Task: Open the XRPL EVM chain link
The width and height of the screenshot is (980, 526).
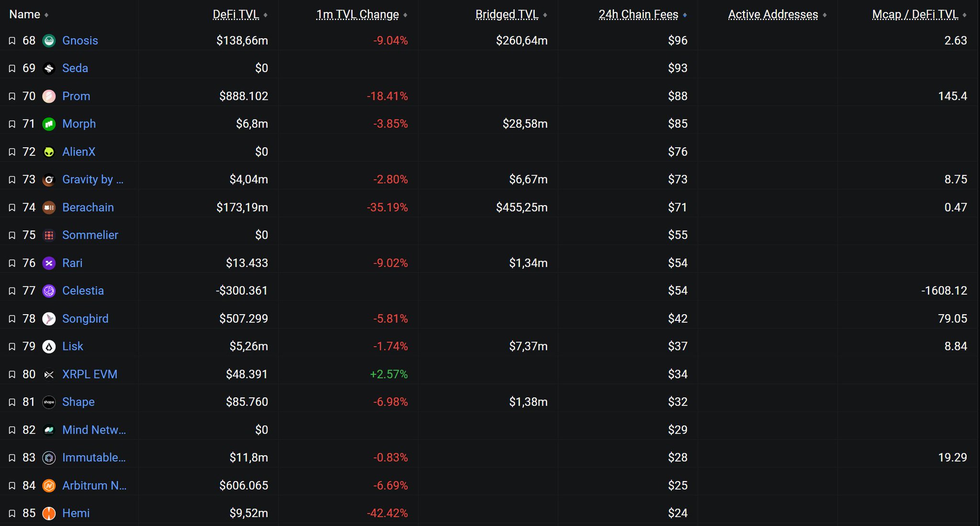Action: [x=89, y=374]
